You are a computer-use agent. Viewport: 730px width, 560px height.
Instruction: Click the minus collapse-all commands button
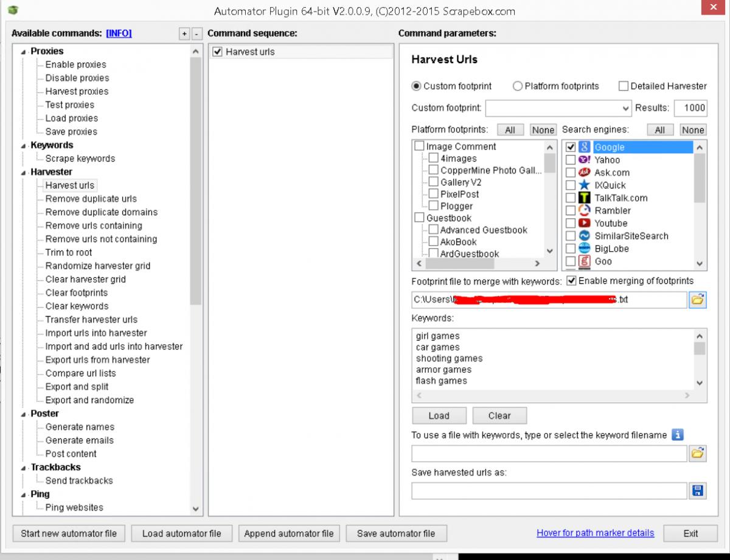pos(196,34)
